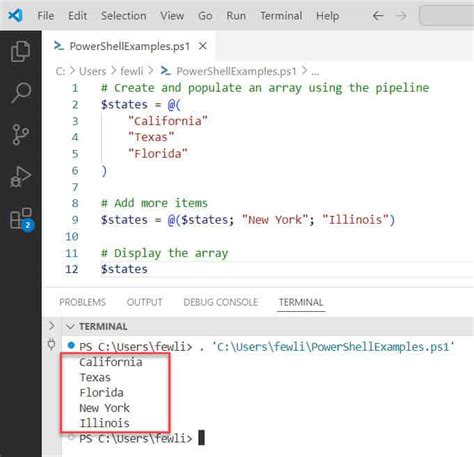Open the Extensions view with badge
Viewport: 474px width, 457px height.
21,219
